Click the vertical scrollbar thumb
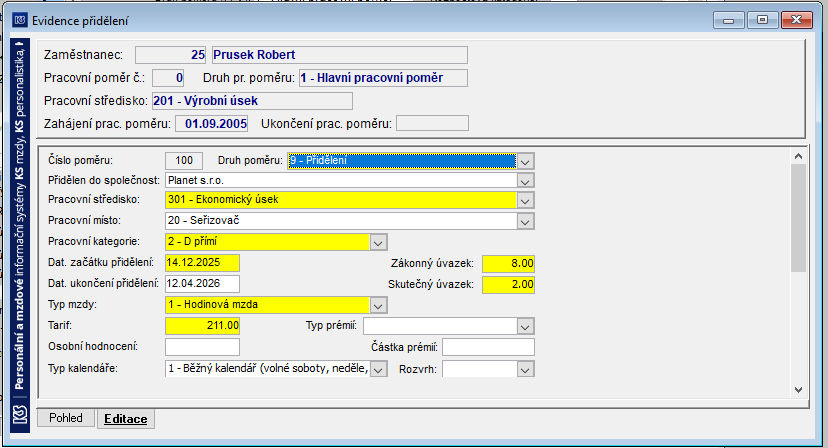 798,218
